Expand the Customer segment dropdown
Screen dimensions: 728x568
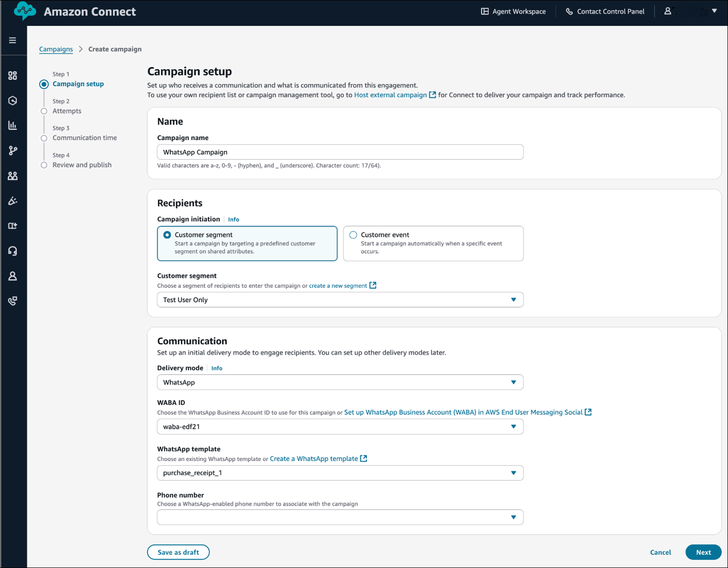point(340,300)
